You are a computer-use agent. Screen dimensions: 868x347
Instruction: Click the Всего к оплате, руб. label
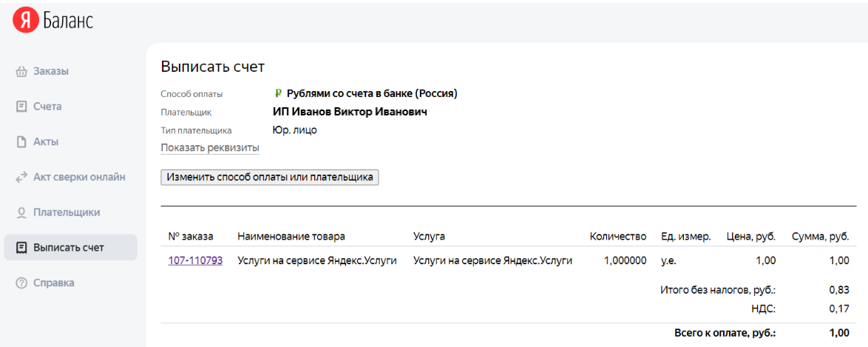[725, 333]
